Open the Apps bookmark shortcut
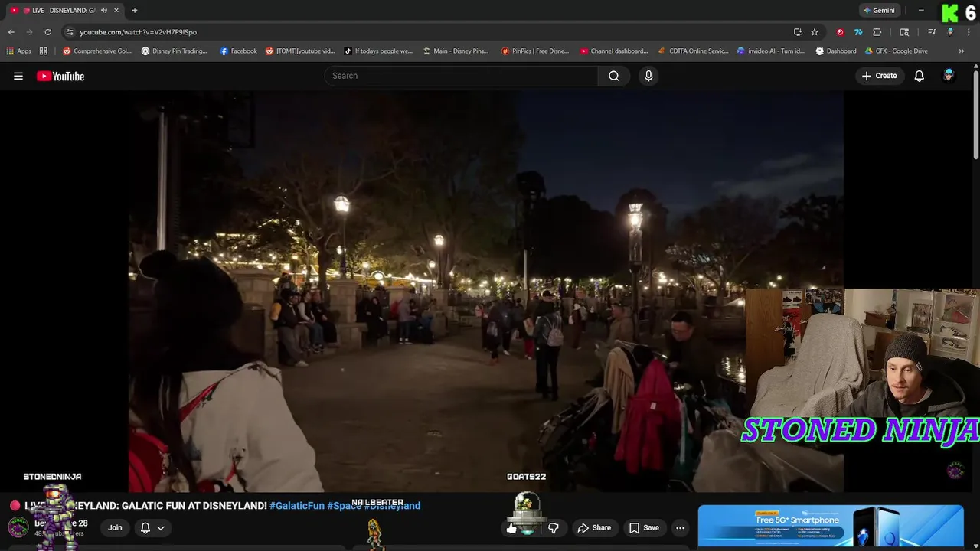Viewport: 980px width, 551px height. tap(19, 51)
